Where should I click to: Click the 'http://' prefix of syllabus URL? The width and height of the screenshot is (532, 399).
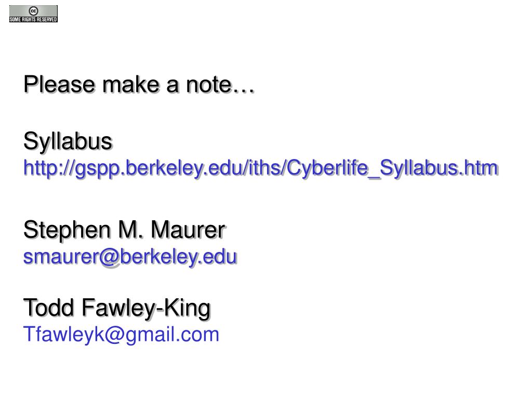pos(48,168)
